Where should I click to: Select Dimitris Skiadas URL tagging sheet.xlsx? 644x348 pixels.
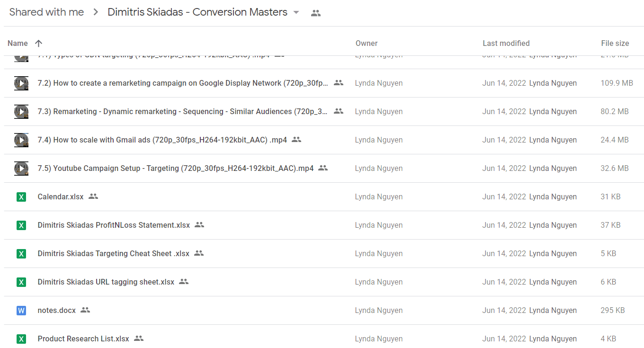coord(106,282)
